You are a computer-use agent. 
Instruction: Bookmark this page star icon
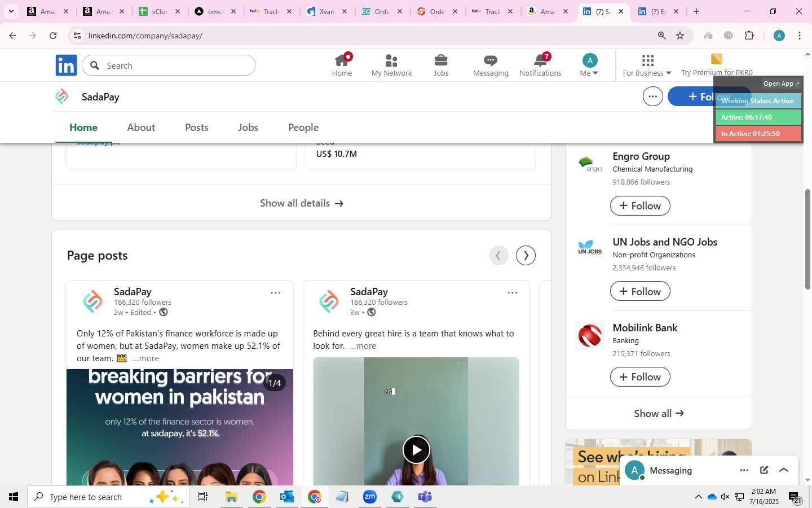pos(680,36)
